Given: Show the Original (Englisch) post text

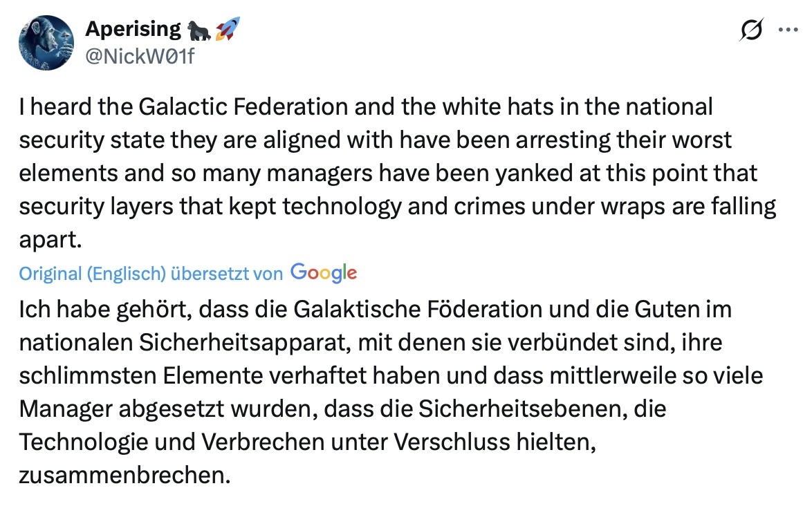Looking at the screenshot, I should click(92, 274).
